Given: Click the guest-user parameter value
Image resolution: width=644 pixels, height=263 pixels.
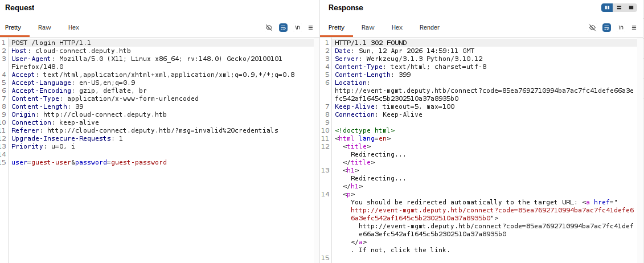Looking at the screenshot, I should pyautogui.click(x=51, y=162).
